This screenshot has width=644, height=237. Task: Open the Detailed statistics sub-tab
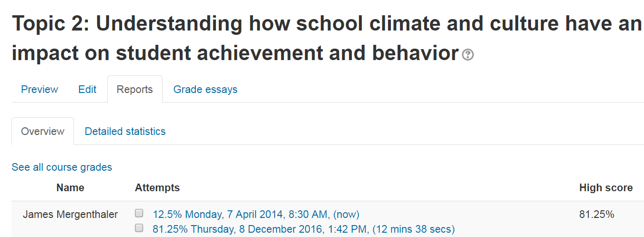click(125, 131)
